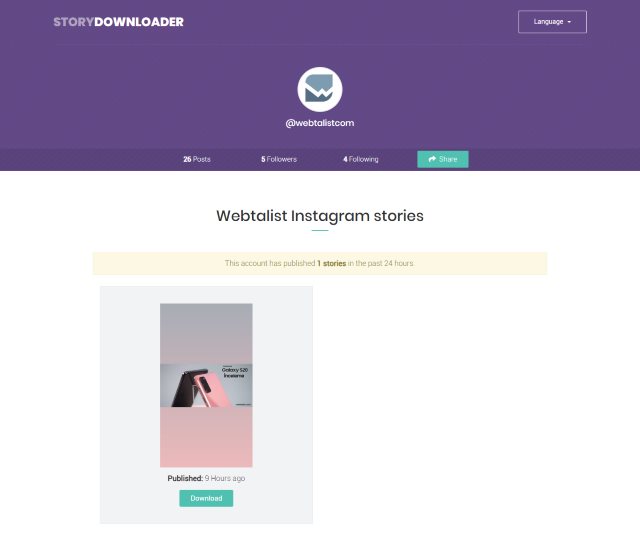Click the Webtalist Instagram stories heading

[x=320, y=216]
